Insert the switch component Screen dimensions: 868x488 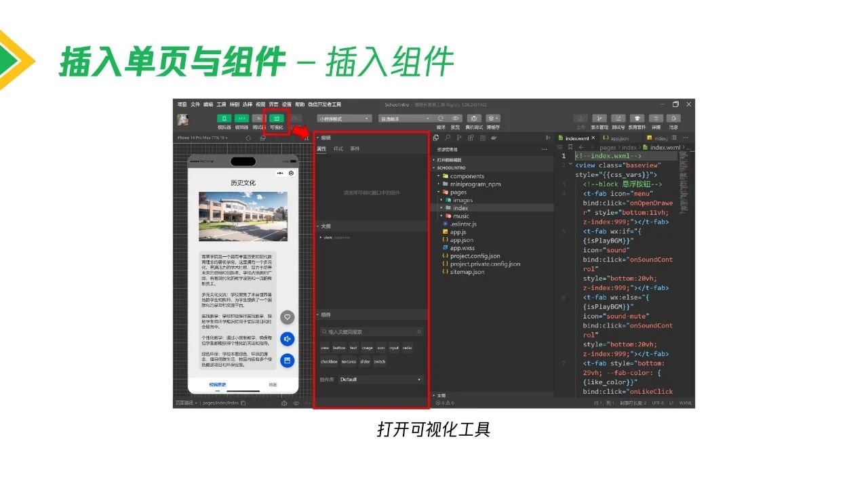pyautogui.click(x=379, y=361)
